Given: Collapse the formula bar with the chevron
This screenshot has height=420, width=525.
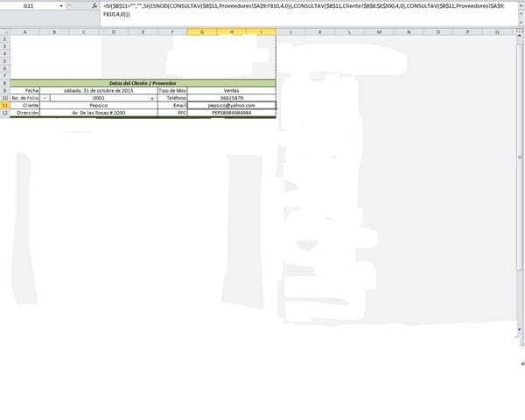Looking at the screenshot, I should click(x=521, y=6).
